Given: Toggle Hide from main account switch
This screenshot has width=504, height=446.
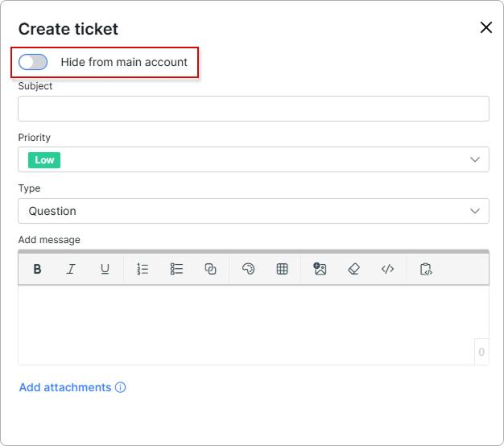Looking at the screenshot, I should (x=33, y=62).
